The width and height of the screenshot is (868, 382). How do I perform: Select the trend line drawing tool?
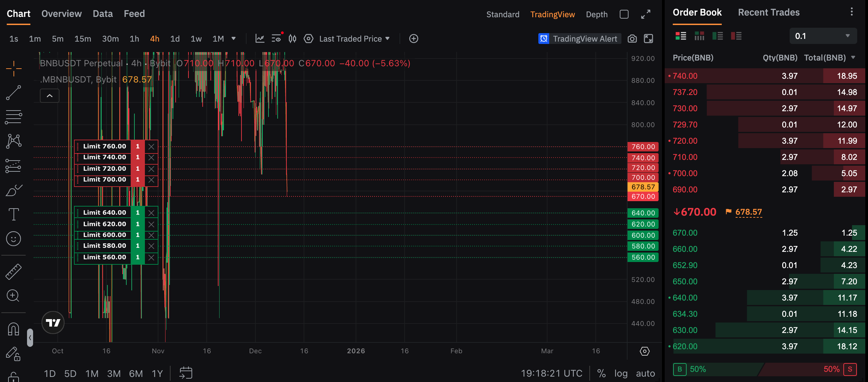(13, 92)
